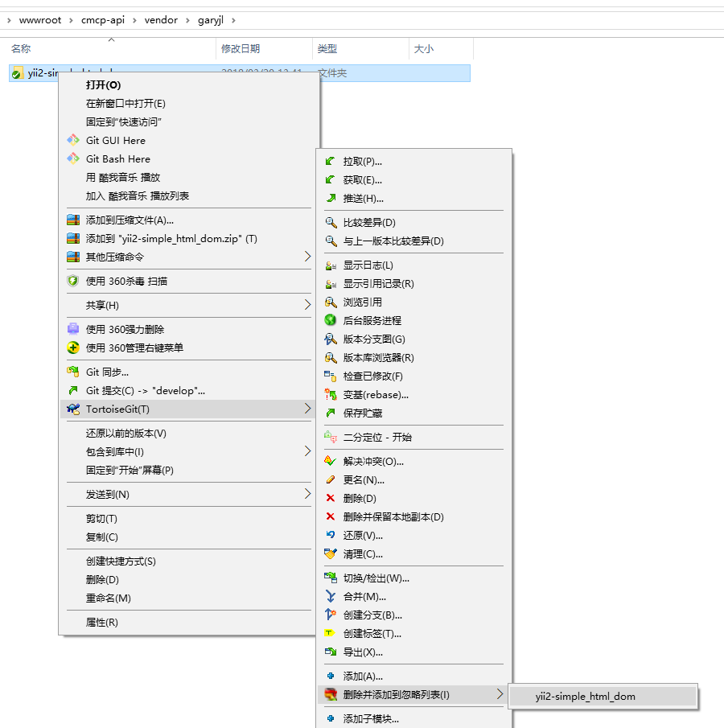Choose 添加(A)... in TortoiseGit submenu
The width and height of the screenshot is (724, 728).
click(x=415, y=676)
